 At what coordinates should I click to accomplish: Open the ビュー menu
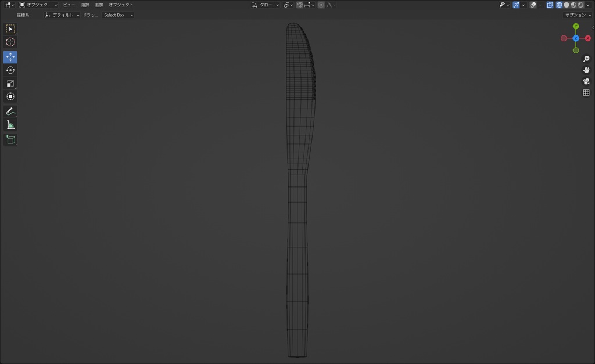69,5
